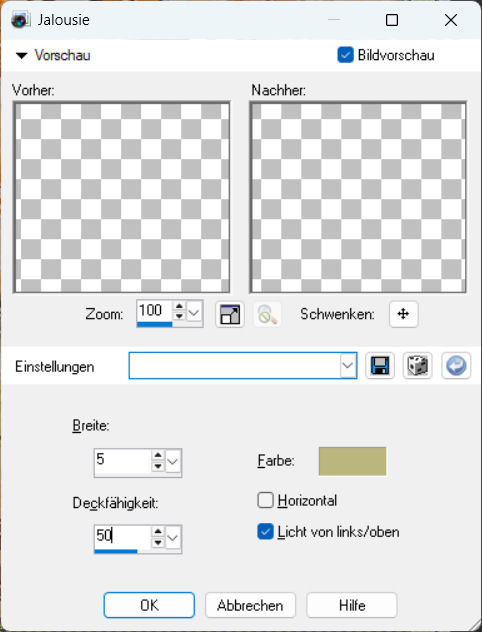Enable the Horizontal checkbox
482x632 pixels.
265,501
